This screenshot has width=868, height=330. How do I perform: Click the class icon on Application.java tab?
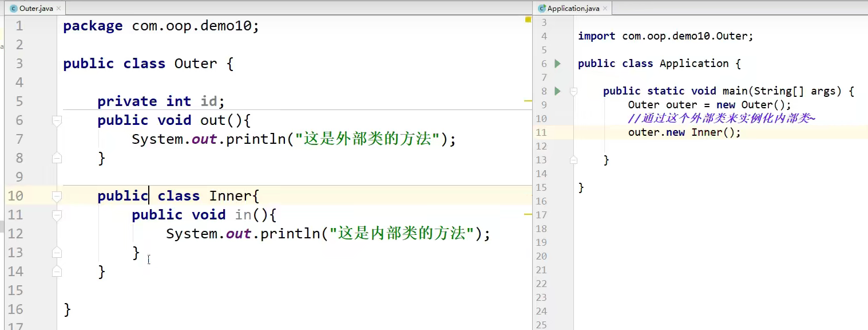tap(542, 9)
